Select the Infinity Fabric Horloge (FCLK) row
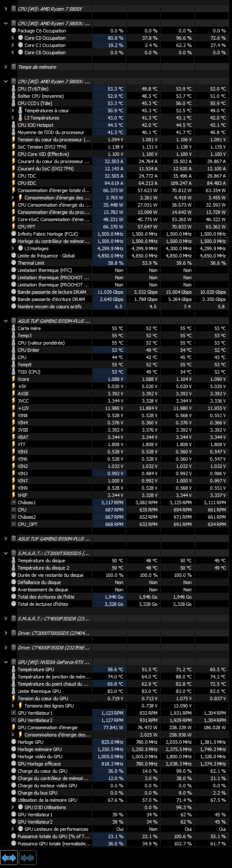The height and width of the screenshot is (868, 232). point(116,234)
